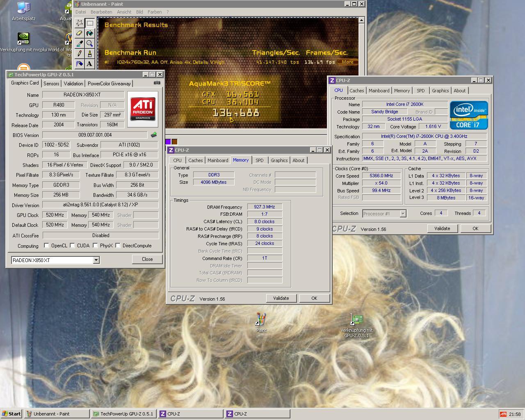525x420 pixels.
Task: Open Graphics tab in right CPU-Z window
Action: (x=441, y=91)
